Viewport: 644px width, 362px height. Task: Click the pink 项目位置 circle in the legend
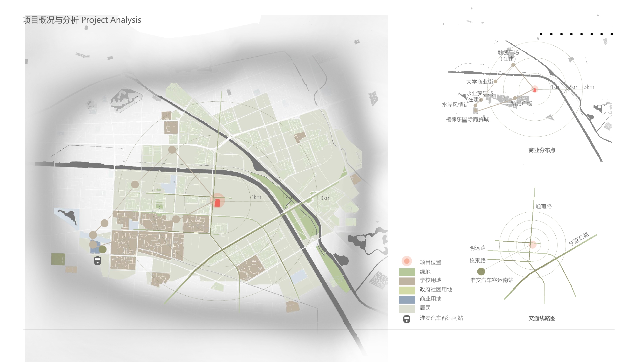[406, 261]
